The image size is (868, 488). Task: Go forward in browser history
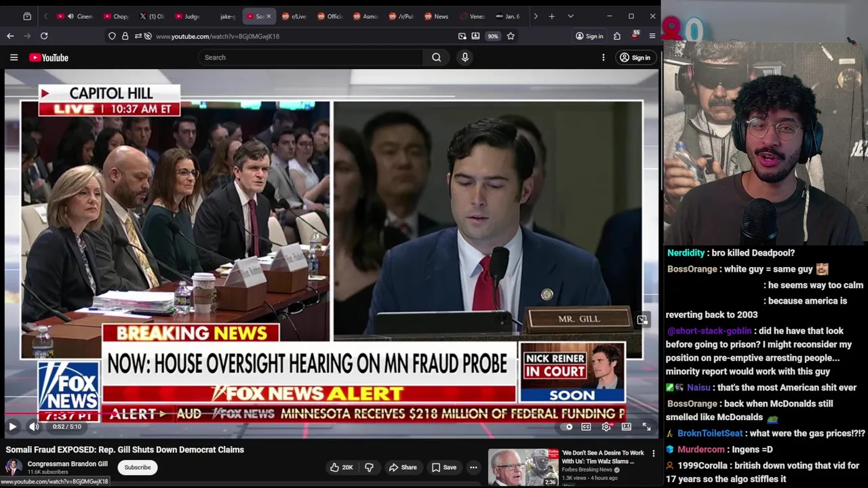pos(27,36)
